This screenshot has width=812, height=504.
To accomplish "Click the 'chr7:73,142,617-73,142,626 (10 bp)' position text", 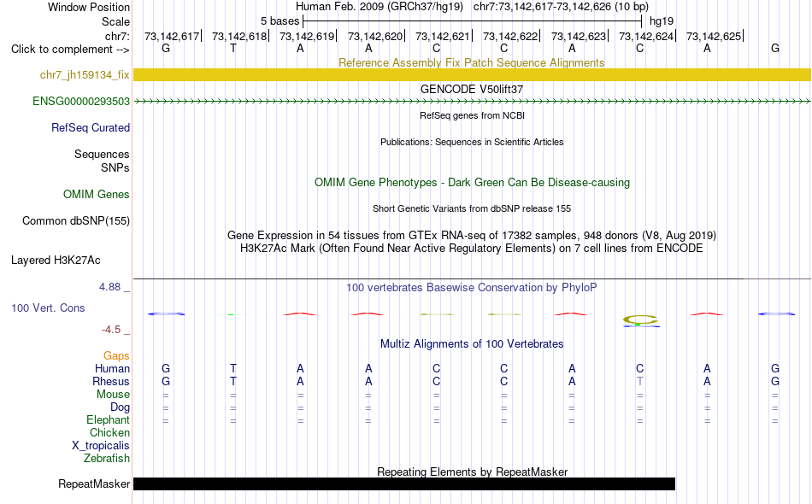I will (x=561, y=7).
